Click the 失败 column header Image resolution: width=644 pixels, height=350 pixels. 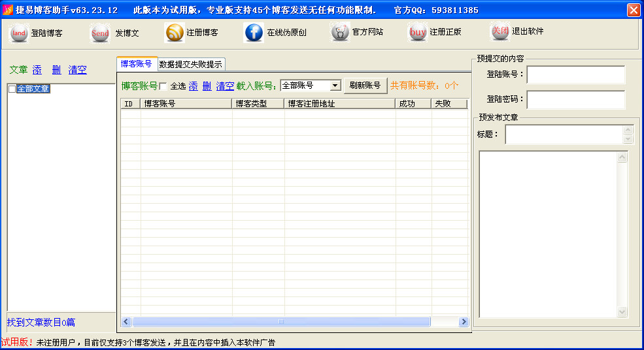tap(449, 104)
